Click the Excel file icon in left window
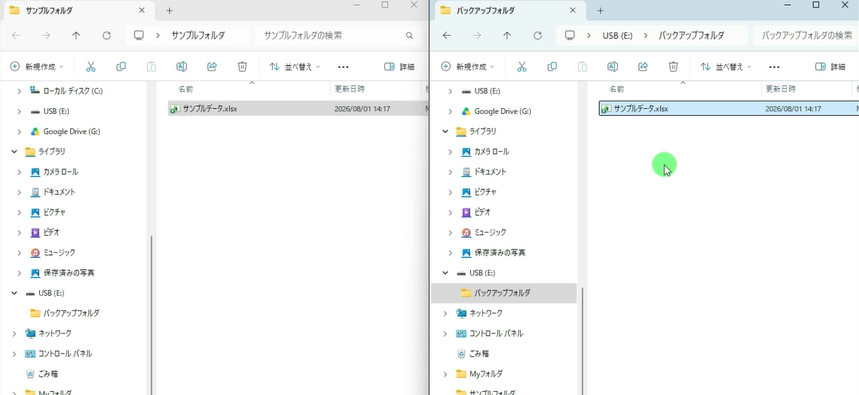Screen dimensions: 859x395 175,109
